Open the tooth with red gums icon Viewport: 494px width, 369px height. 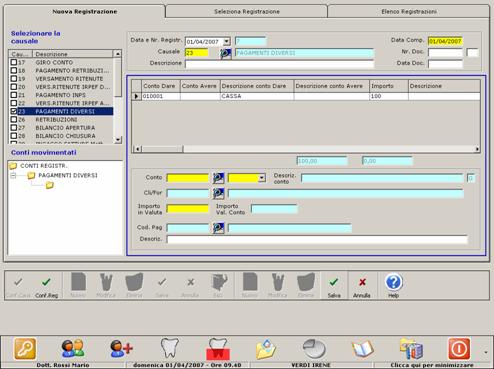pyautogui.click(x=218, y=349)
